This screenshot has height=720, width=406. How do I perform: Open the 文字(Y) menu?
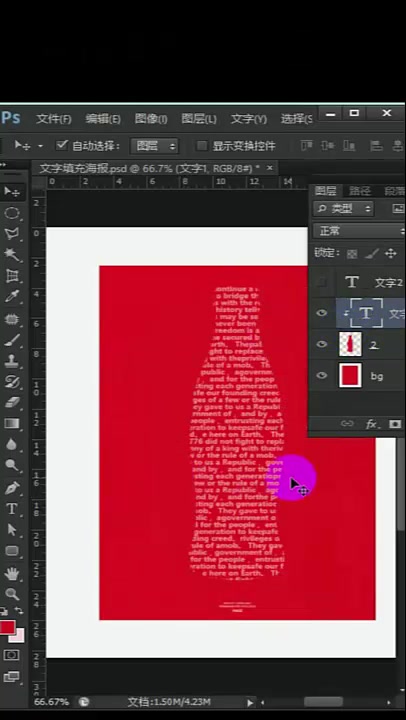(x=248, y=119)
